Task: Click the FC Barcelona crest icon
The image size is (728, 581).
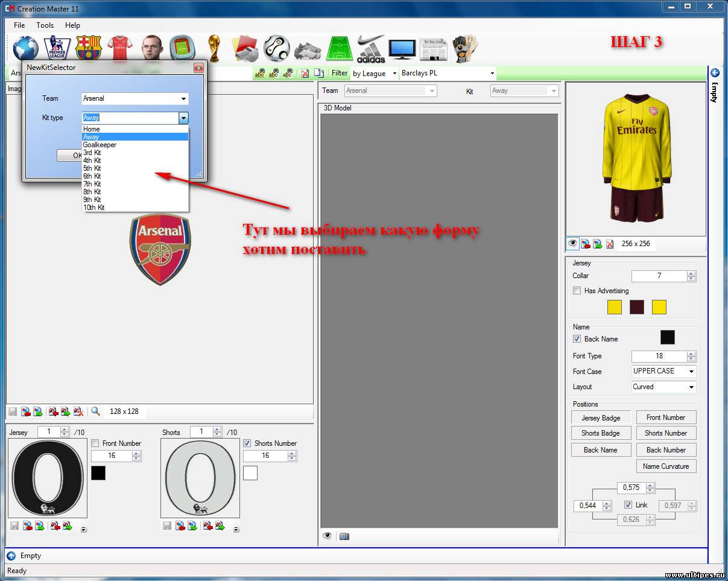Action: [88, 48]
